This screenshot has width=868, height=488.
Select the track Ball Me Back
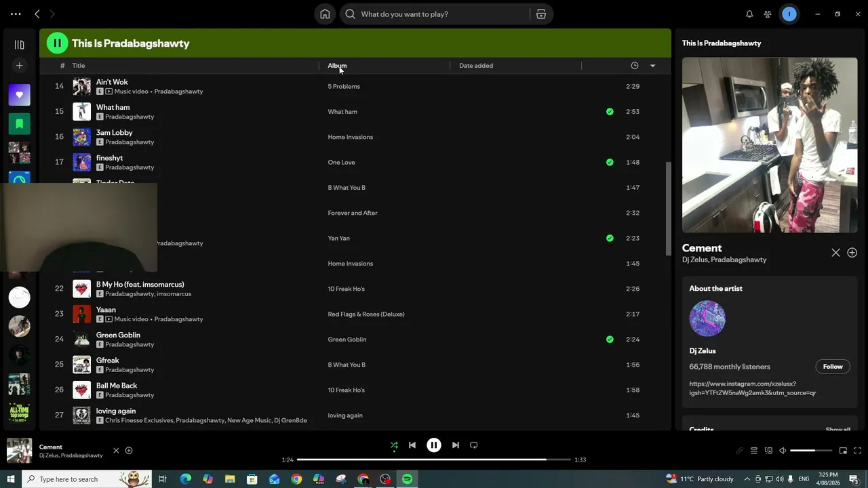[x=117, y=386]
